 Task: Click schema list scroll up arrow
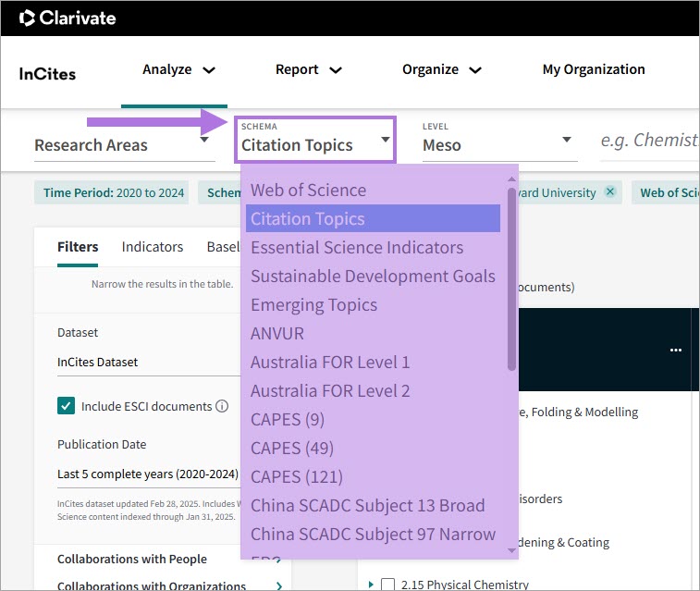(x=511, y=179)
